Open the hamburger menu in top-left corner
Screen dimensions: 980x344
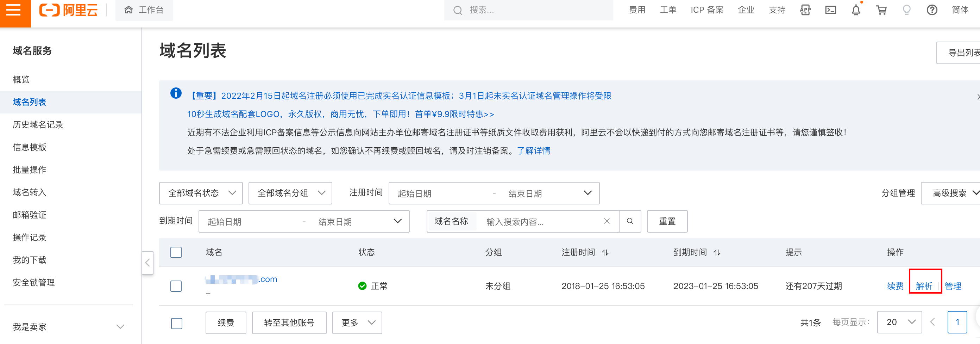14,10
